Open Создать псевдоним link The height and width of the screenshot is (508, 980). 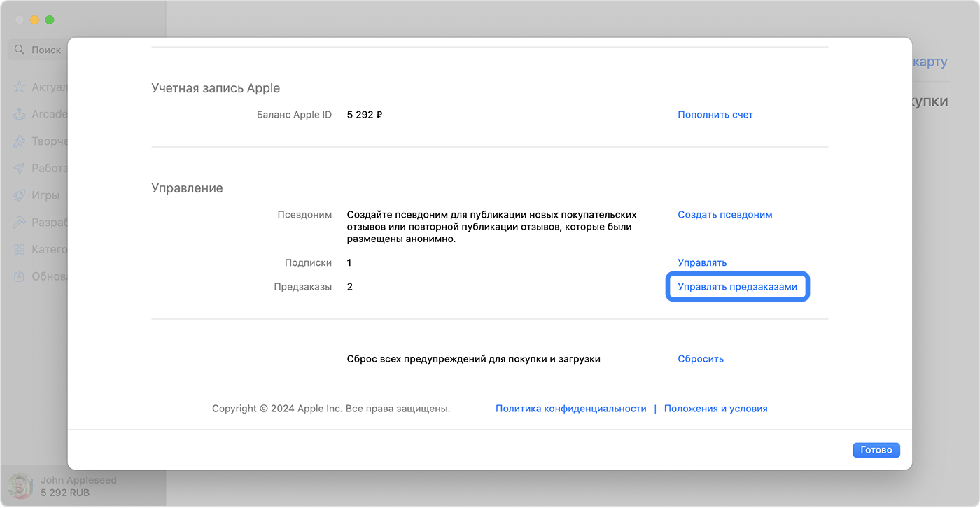tap(725, 215)
